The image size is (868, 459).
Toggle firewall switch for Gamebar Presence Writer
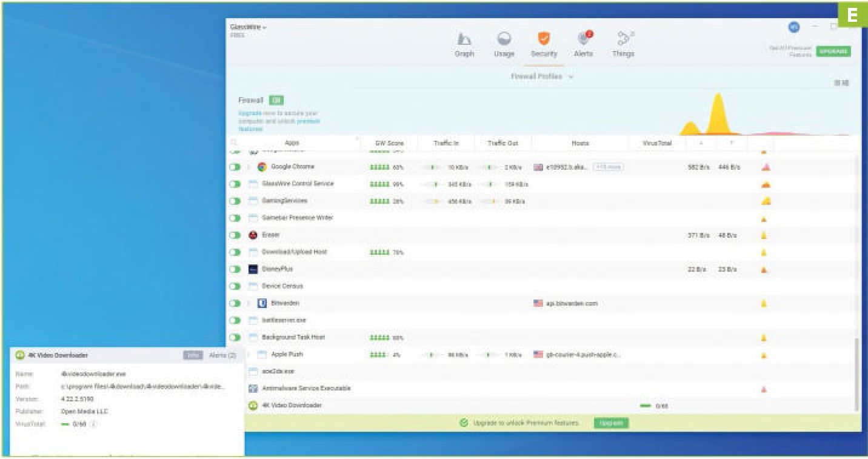(x=235, y=218)
